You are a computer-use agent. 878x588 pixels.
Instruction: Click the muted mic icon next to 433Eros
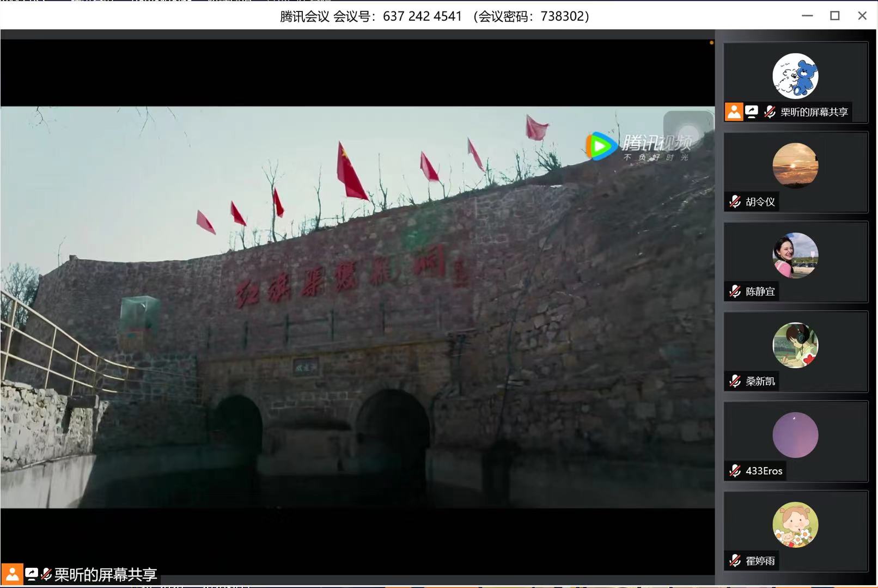[x=735, y=471]
